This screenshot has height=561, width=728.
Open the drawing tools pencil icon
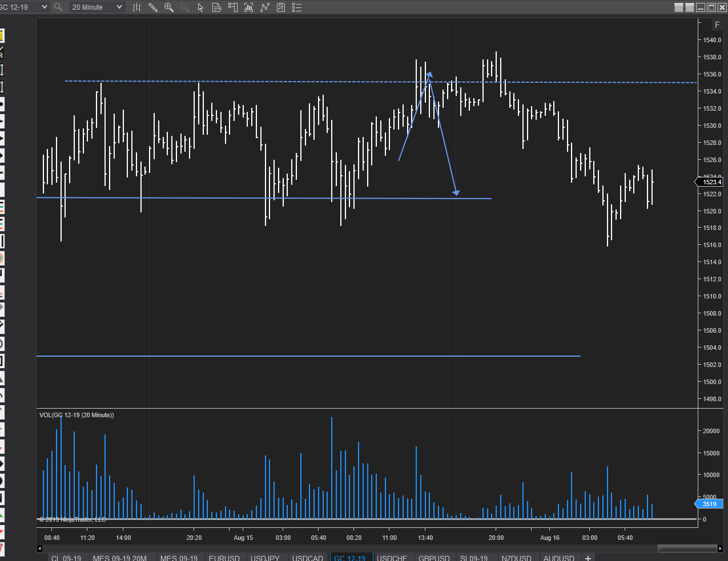pos(152,7)
